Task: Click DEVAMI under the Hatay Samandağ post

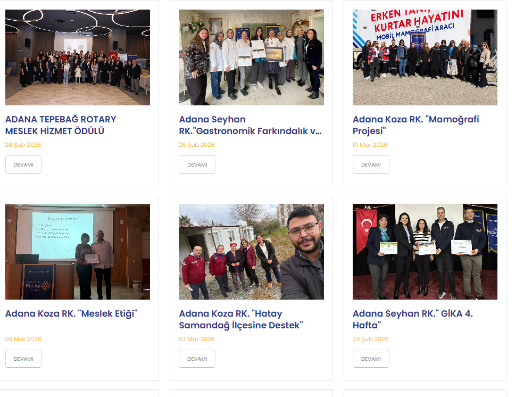Action: tap(197, 359)
